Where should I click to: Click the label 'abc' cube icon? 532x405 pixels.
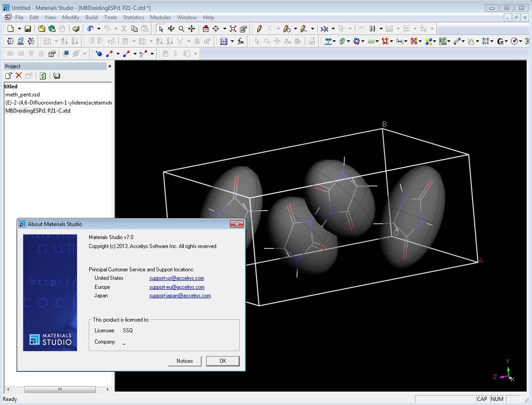[x=21, y=41]
